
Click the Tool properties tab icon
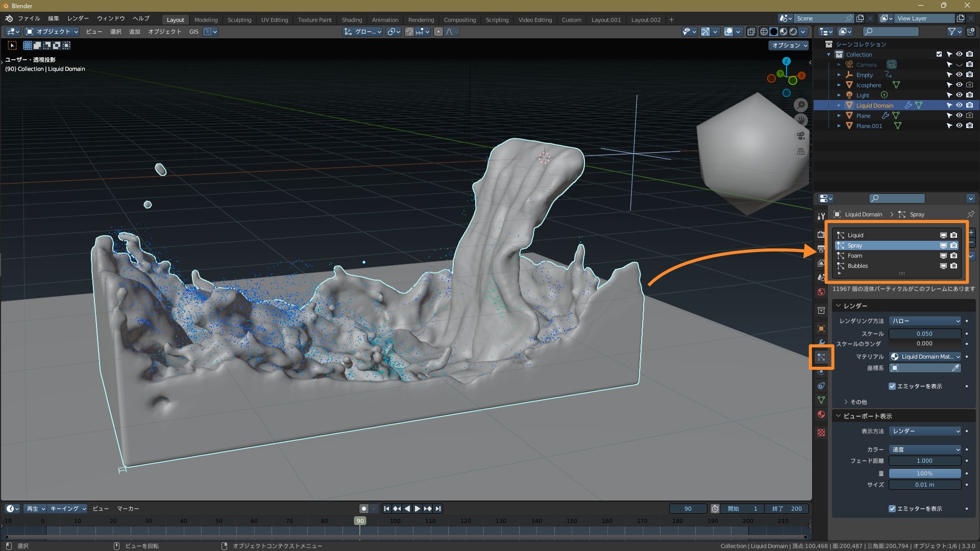(x=821, y=216)
